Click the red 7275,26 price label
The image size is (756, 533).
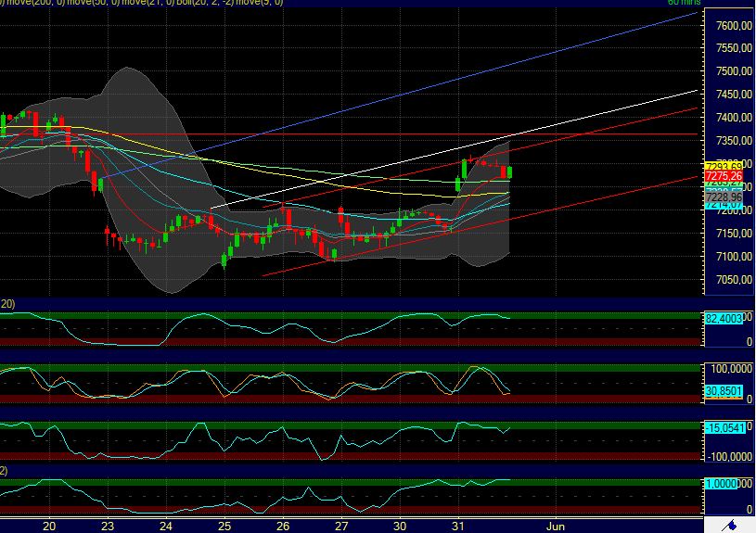(724, 176)
